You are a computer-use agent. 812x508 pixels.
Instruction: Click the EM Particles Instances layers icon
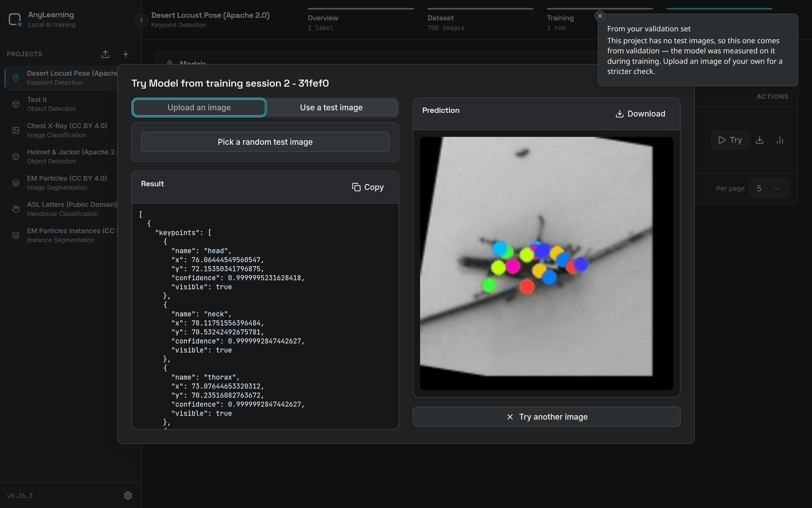pyautogui.click(x=16, y=235)
